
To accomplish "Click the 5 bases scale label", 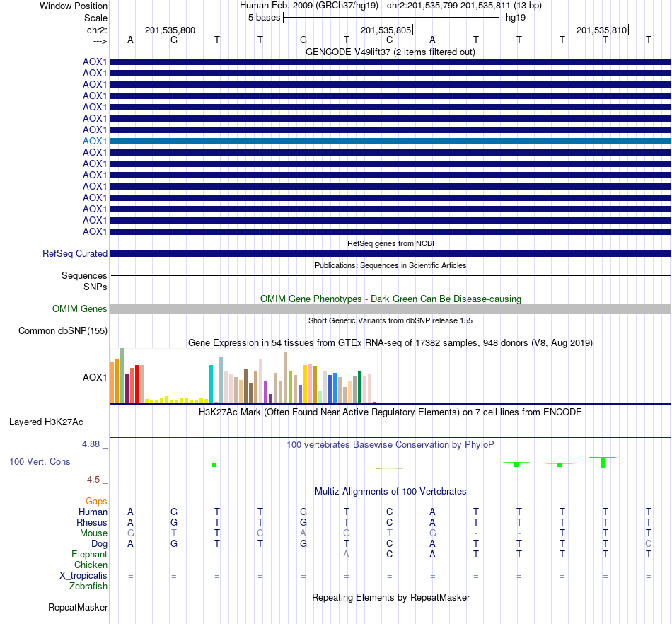I will [x=264, y=18].
